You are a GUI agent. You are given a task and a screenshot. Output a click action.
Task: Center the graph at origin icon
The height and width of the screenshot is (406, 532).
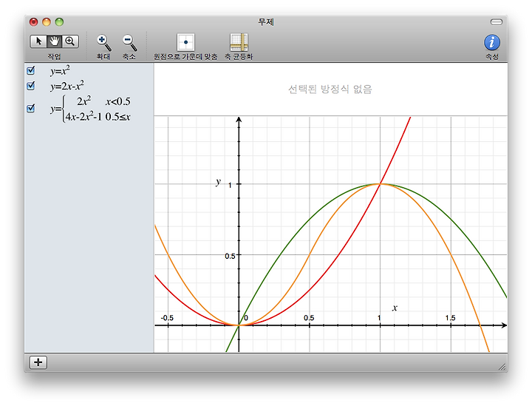[x=185, y=42]
